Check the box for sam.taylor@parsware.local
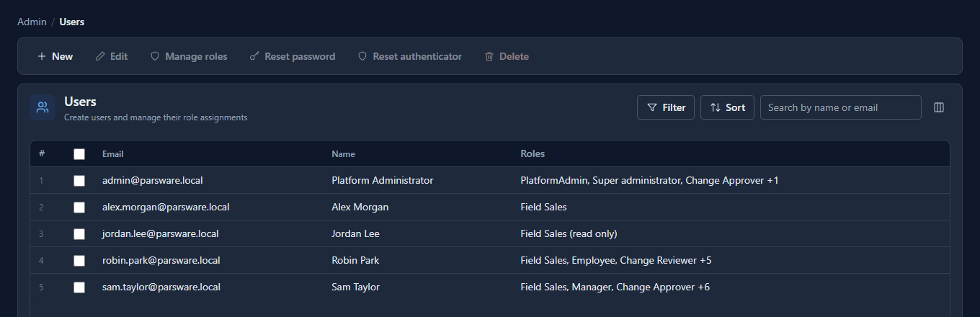Image resolution: width=980 pixels, height=317 pixels. point(79,287)
